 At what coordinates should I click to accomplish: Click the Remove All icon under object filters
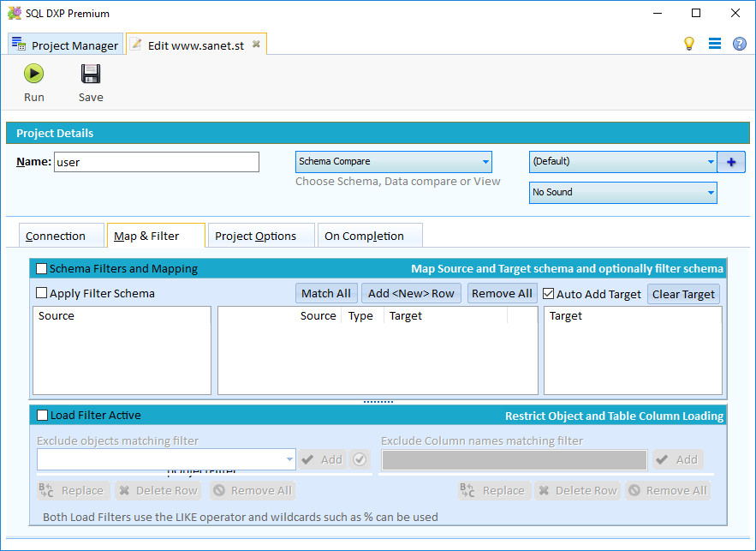coord(252,490)
